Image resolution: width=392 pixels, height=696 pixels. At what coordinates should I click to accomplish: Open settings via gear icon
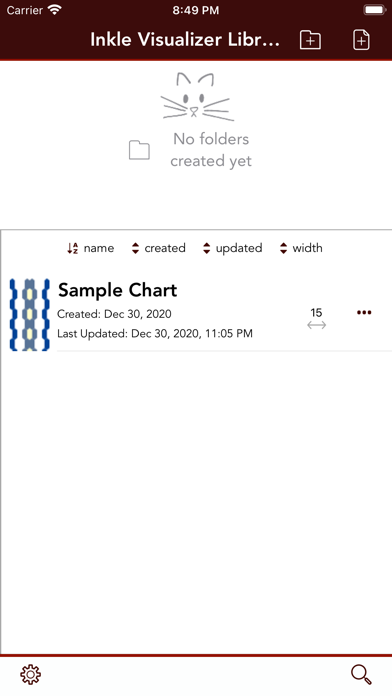[x=31, y=674]
